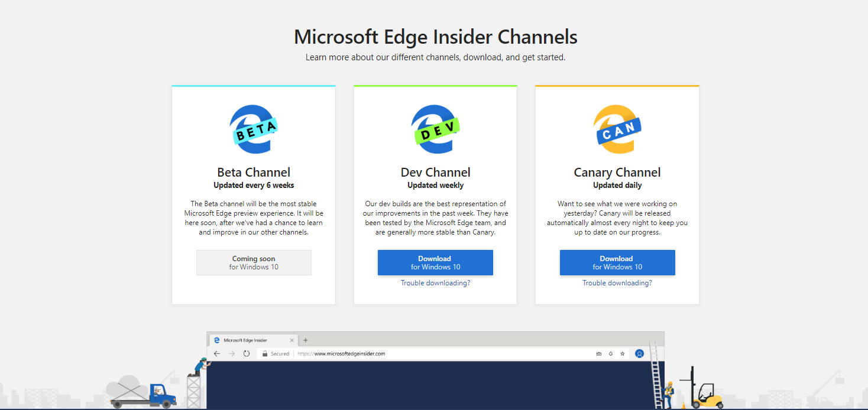Click the Dev Channel logo
Viewport: 868px width, 410px height.
point(435,129)
